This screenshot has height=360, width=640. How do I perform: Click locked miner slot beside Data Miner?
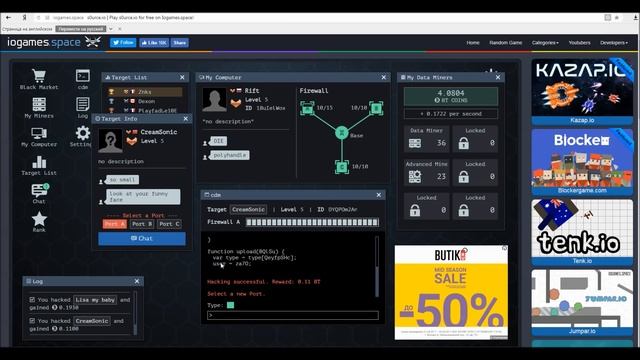point(475,139)
